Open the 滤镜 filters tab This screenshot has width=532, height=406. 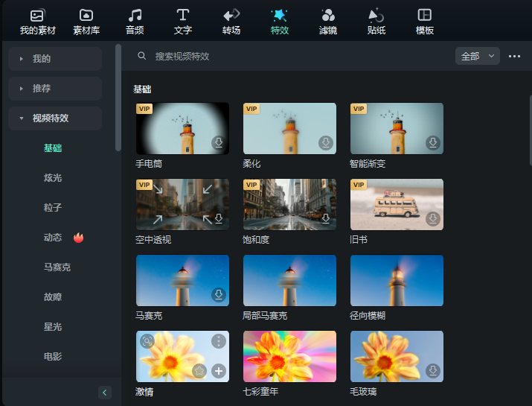coord(328,22)
